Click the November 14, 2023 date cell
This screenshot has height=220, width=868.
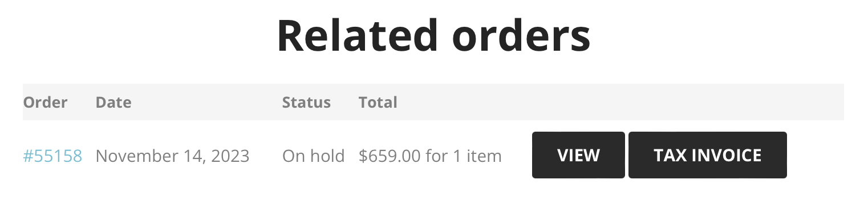(x=172, y=156)
